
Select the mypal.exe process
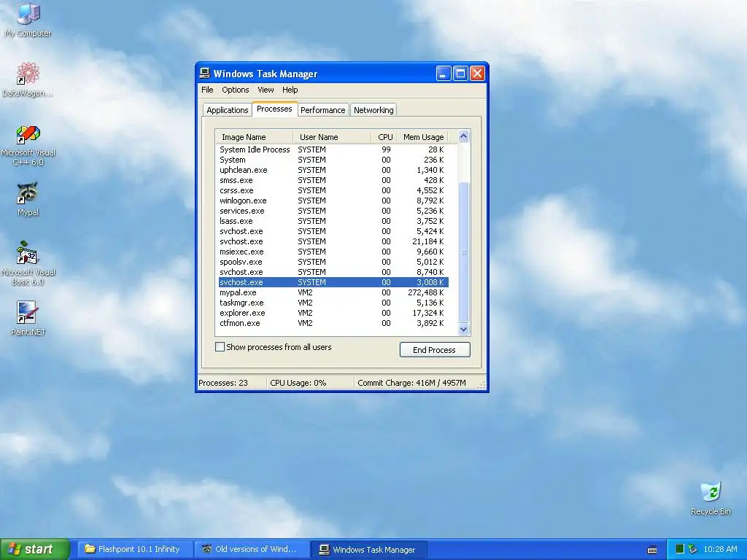click(333, 292)
